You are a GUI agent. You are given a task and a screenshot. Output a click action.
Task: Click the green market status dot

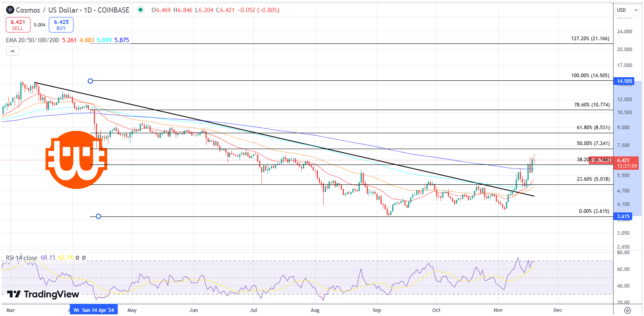coord(140,10)
